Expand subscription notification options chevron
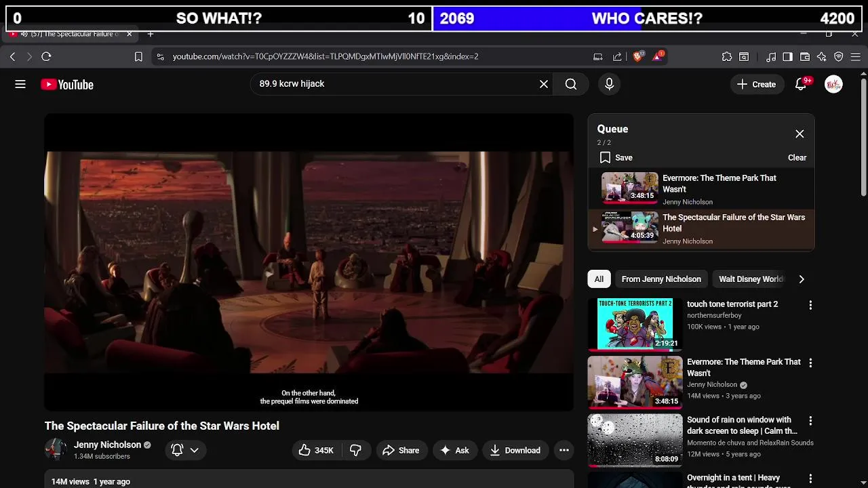Image resolution: width=868 pixels, height=488 pixels. point(194,450)
